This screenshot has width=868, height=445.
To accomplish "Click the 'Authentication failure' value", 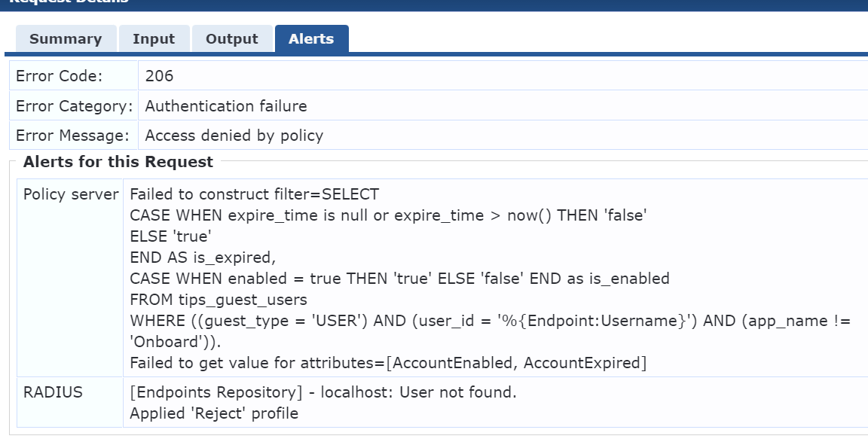I will [x=226, y=106].
